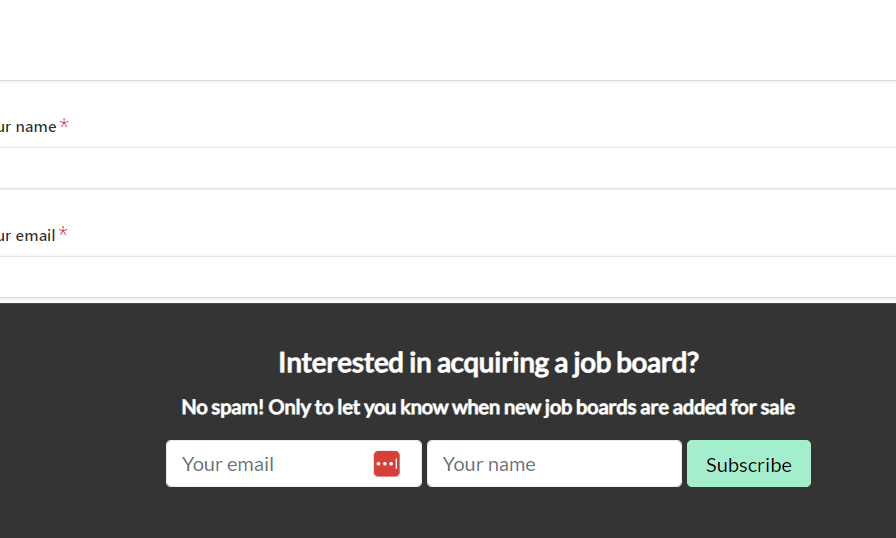This screenshot has width=896, height=538.
Task: Click the word "Interested" in the footer heading
Action: pyautogui.click(x=340, y=362)
